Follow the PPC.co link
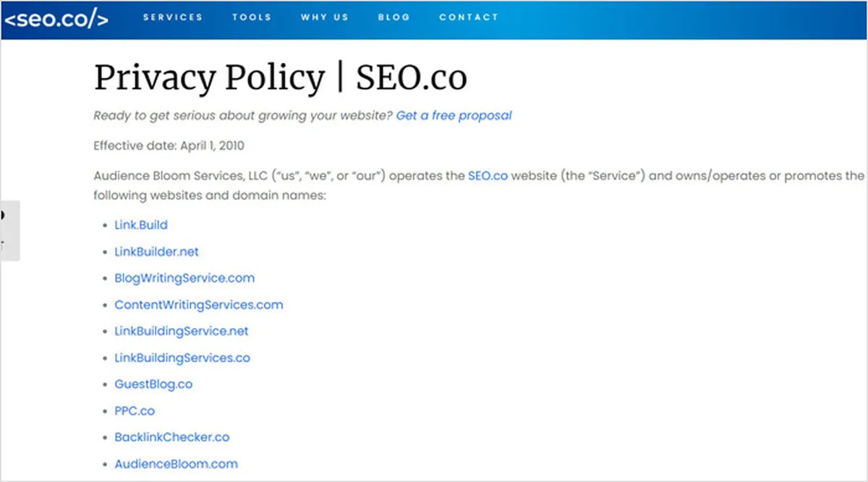Screen dimensions: 868x482 [x=135, y=410]
